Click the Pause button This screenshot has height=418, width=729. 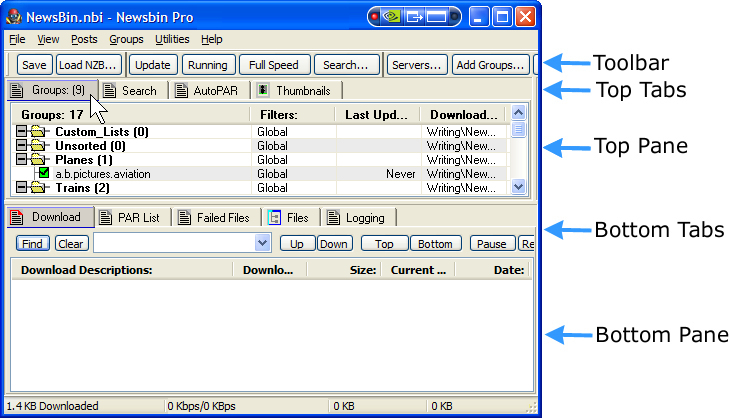[x=492, y=244]
